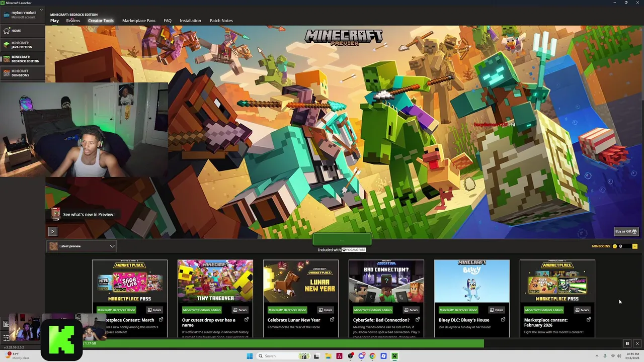Pause the download in progress
644x362 pixels.
627,343
